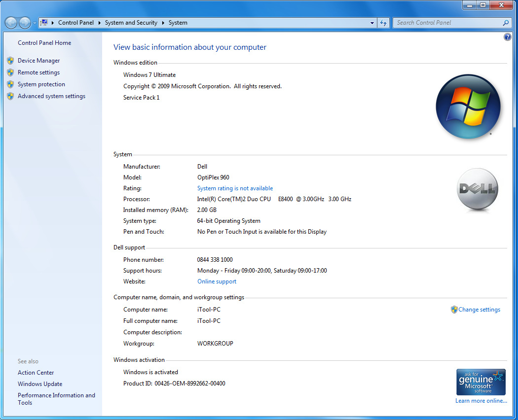The height and width of the screenshot is (420, 518).
Task: Click the 2.00 GB memory value
Action: (x=207, y=210)
